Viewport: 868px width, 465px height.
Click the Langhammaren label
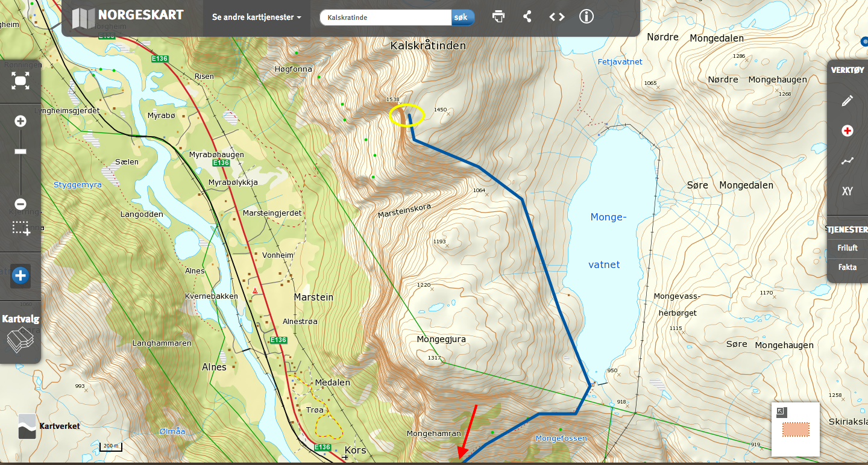click(162, 343)
